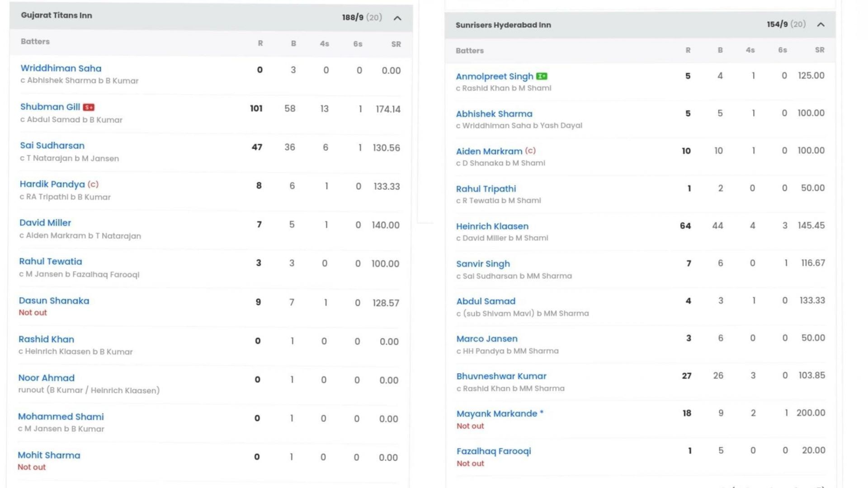
Task: Click Gujarat Titans 188/9 total score
Action: (353, 18)
